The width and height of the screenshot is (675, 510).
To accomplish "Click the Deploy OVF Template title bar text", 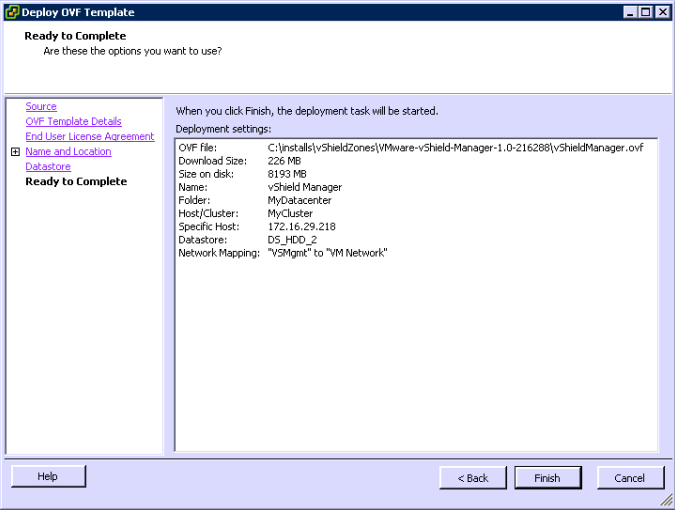I will click(77, 12).
